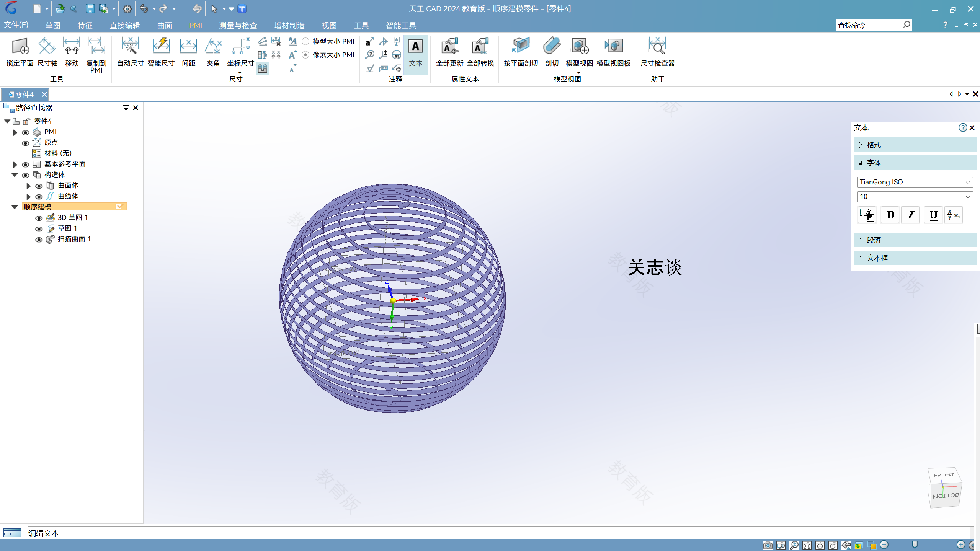Switch to the 智能工具 ribbon tab

401,25
